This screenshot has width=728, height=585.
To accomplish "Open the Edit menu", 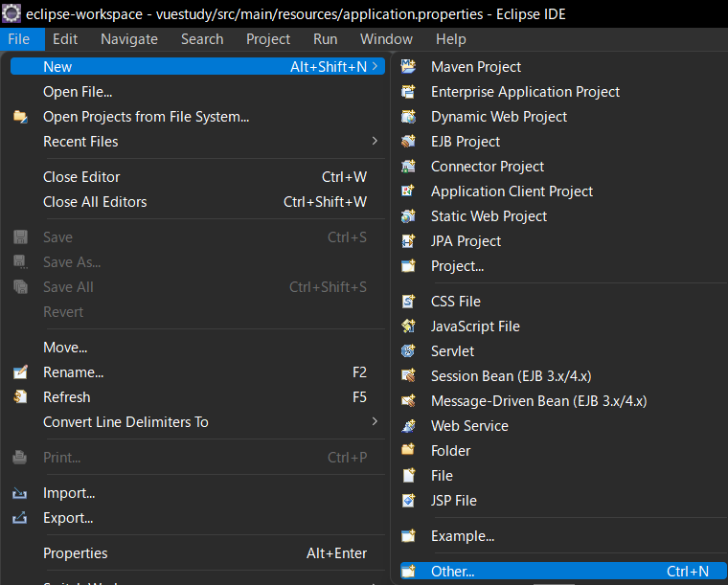I will (x=65, y=39).
